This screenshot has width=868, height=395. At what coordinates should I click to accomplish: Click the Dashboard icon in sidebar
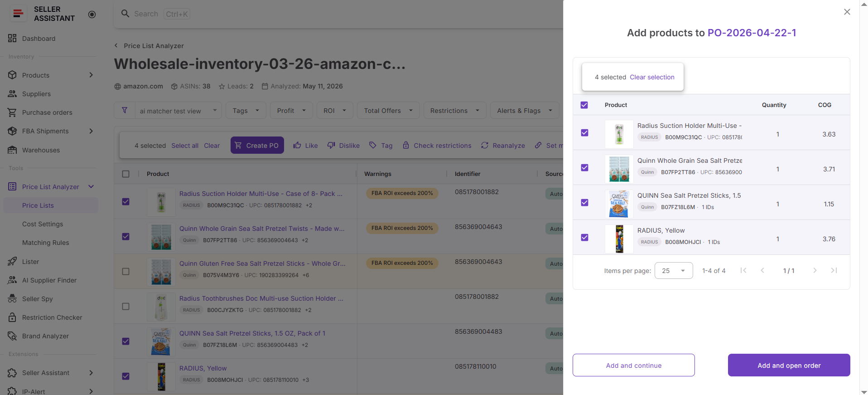pos(12,39)
